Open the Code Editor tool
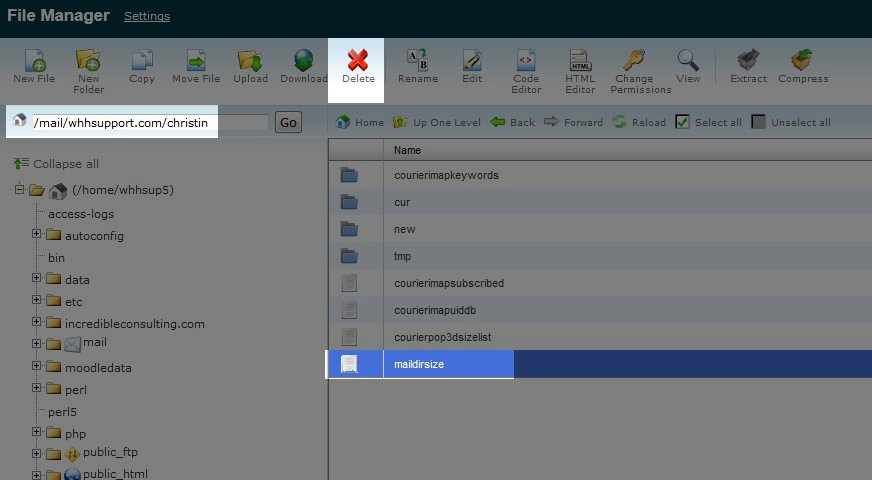Viewport: 872px width, 480px height. click(x=526, y=60)
